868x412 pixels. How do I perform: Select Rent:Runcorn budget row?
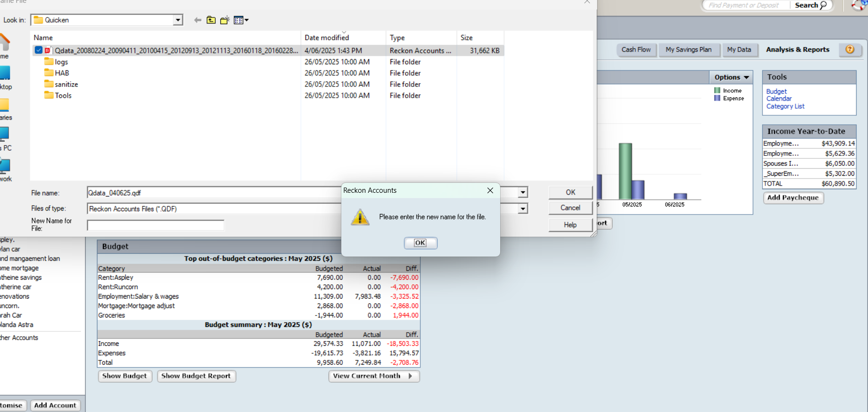[x=258, y=287]
